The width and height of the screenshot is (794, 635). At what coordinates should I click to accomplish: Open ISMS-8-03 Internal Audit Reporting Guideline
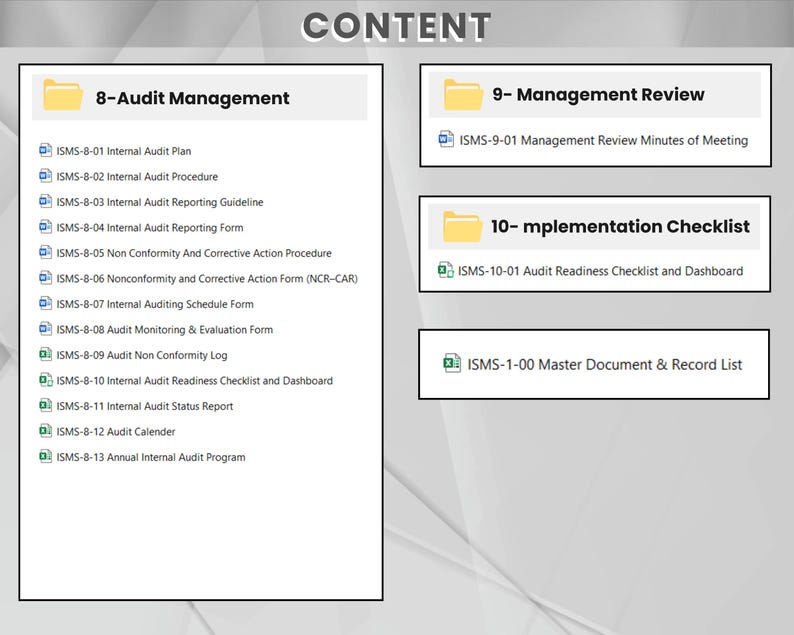click(x=160, y=202)
